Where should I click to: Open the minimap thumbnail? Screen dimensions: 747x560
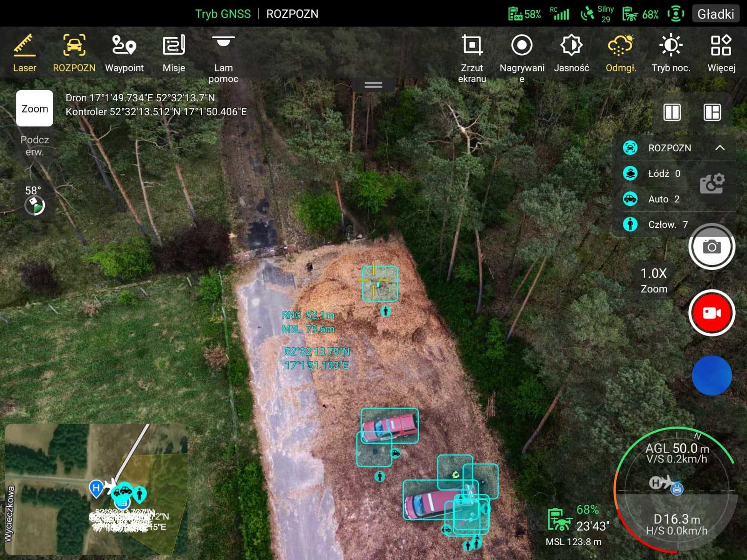96,489
